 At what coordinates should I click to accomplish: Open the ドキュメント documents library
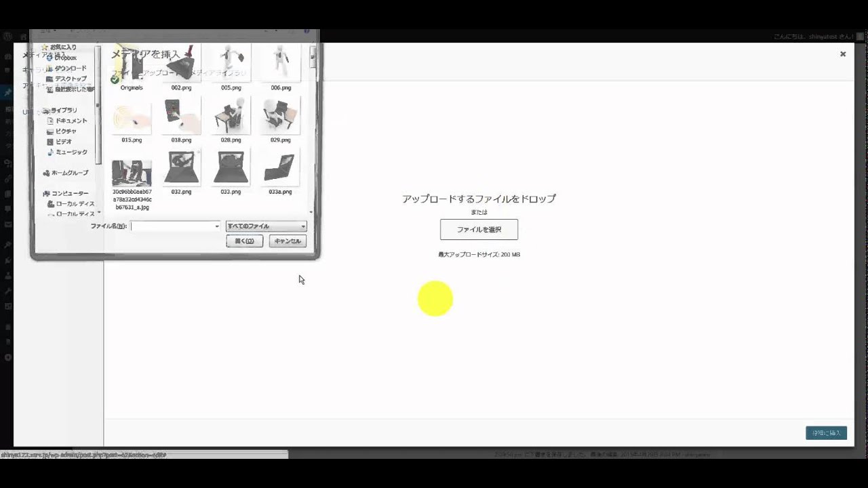66,121
